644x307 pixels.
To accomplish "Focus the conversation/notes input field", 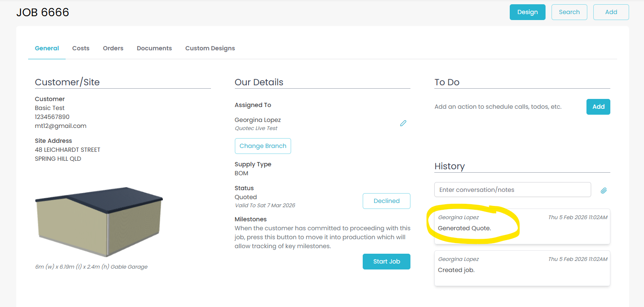I will (x=512, y=190).
